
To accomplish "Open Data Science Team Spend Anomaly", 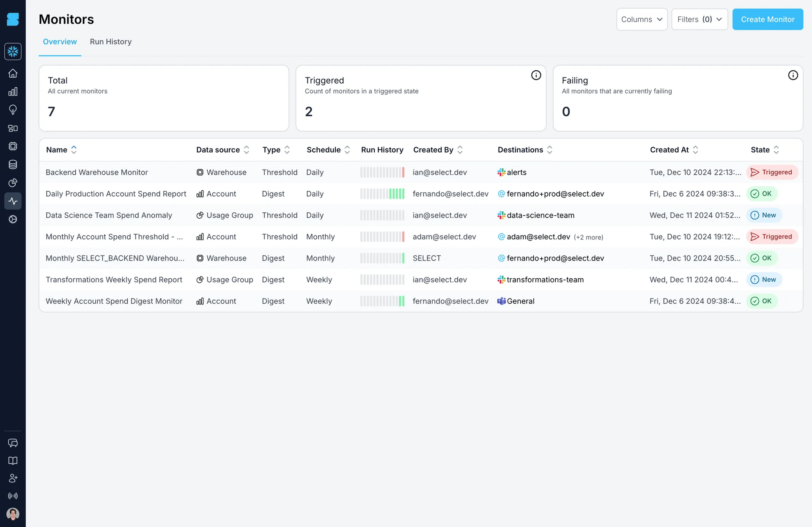I will point(109,215).
